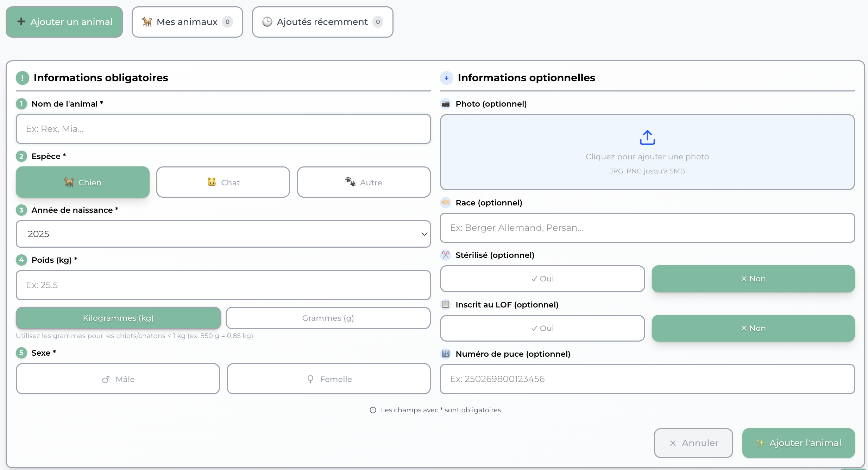
Task: Focus the Nom de l'animal text field
Action: click(223, 129)
